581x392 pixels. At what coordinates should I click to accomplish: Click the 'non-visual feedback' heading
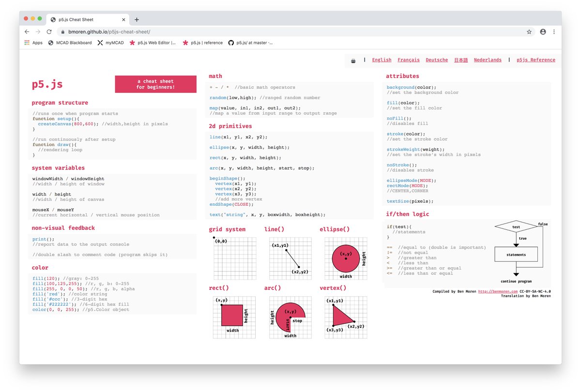tap(63, 228)
